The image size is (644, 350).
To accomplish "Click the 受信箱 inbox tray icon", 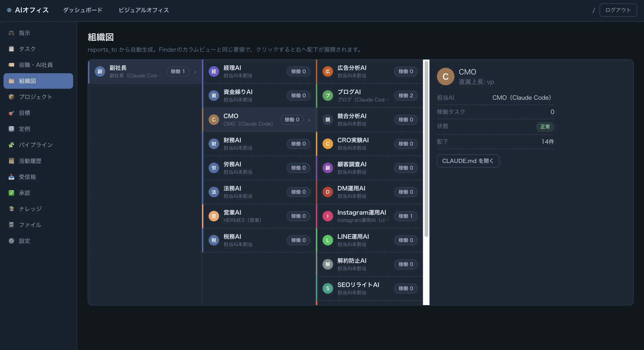I will (11, 177).
